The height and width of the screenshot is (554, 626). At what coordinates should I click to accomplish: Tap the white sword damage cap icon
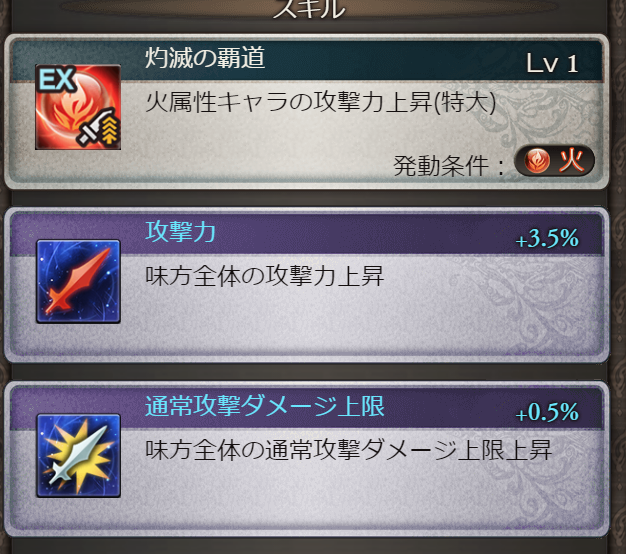(78, 455)
